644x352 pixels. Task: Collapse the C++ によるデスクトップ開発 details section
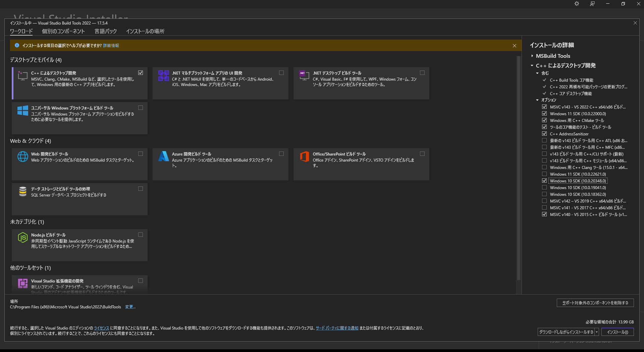[x=532, y=66]
